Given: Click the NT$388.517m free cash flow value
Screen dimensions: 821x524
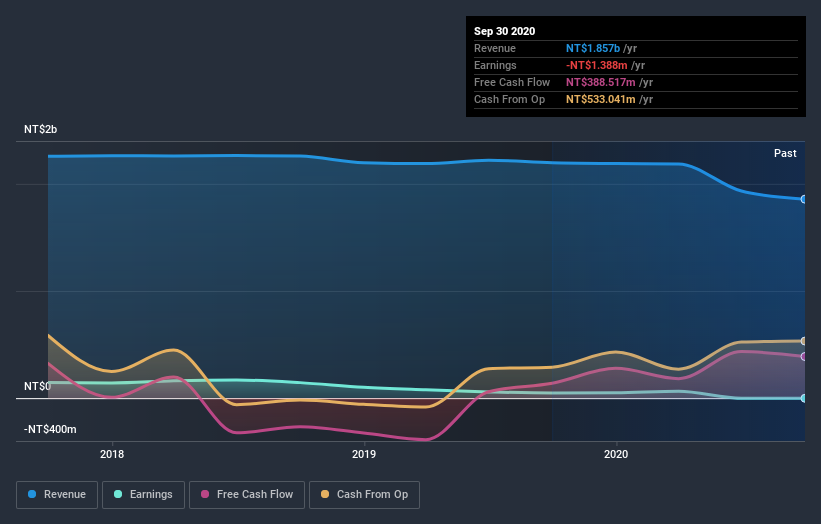Looking at the screenshot, I should point(601,82).
